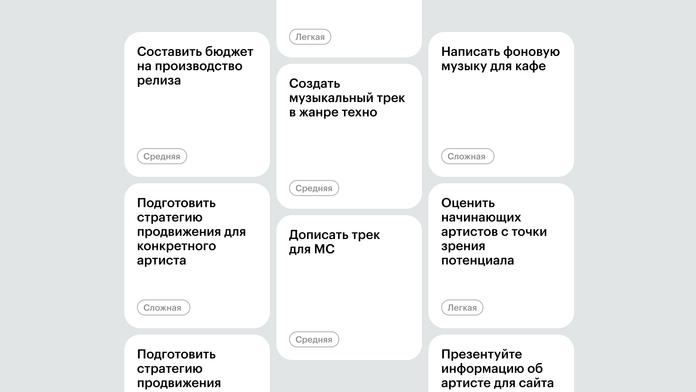Click the 'Написать фоновую музыку для кафе' title
The width and height of the screenshot is (696, 392).
pos(500,59)
